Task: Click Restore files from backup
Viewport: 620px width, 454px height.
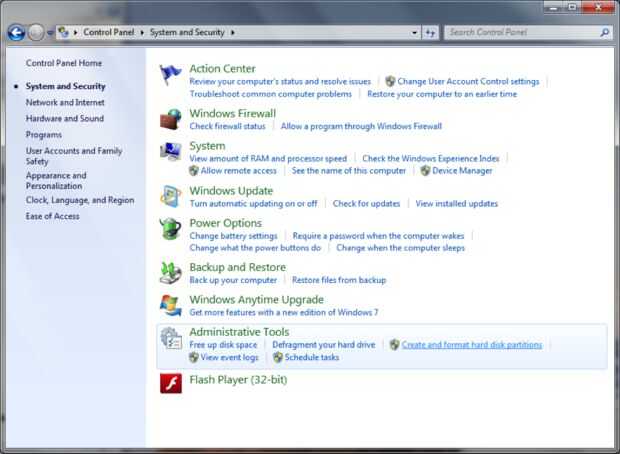Action: [x=339, y=280]
